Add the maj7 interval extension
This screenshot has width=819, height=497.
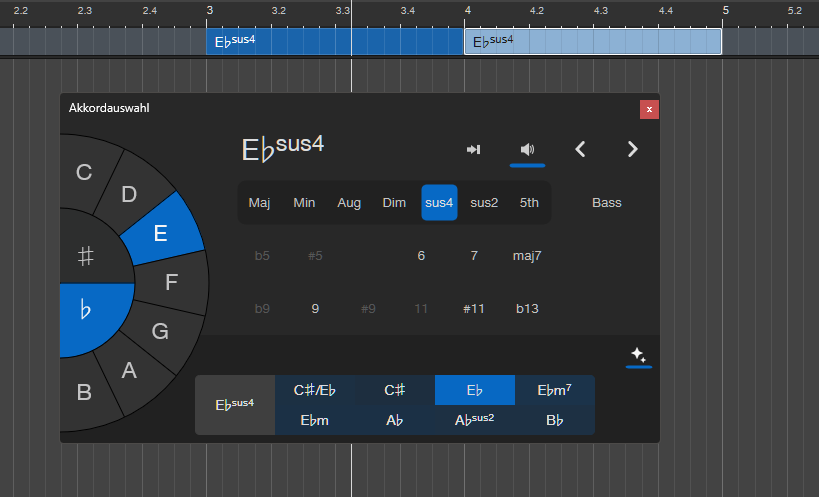point(527,256)
